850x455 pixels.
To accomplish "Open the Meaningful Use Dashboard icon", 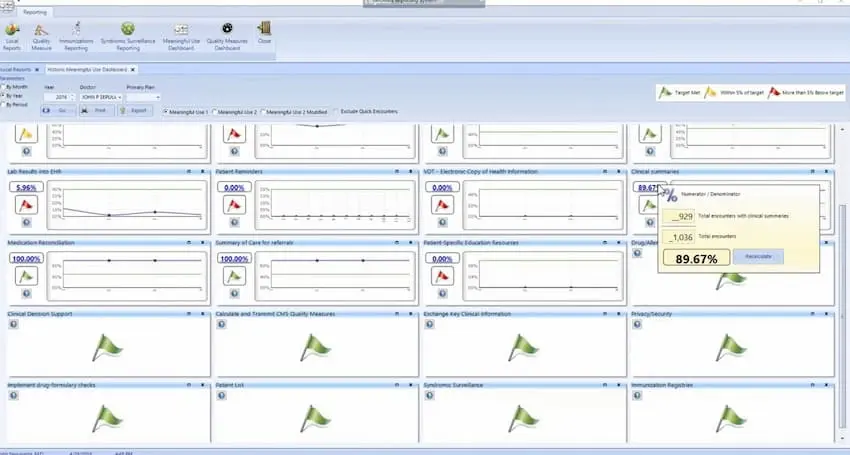I will pos(181,37).
